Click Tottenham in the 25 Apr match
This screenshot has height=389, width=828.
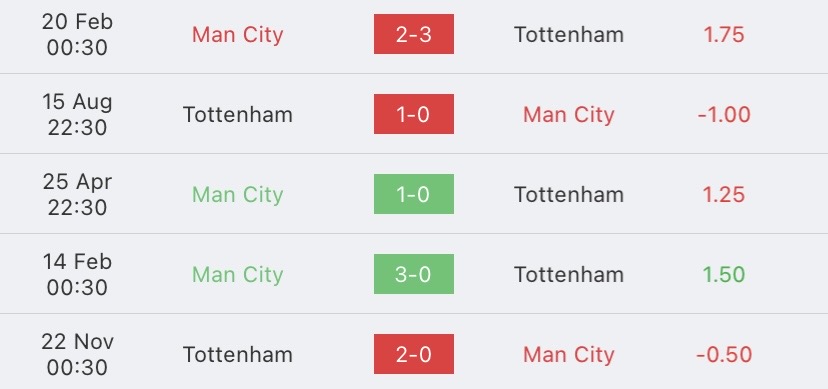coord(569,194)
